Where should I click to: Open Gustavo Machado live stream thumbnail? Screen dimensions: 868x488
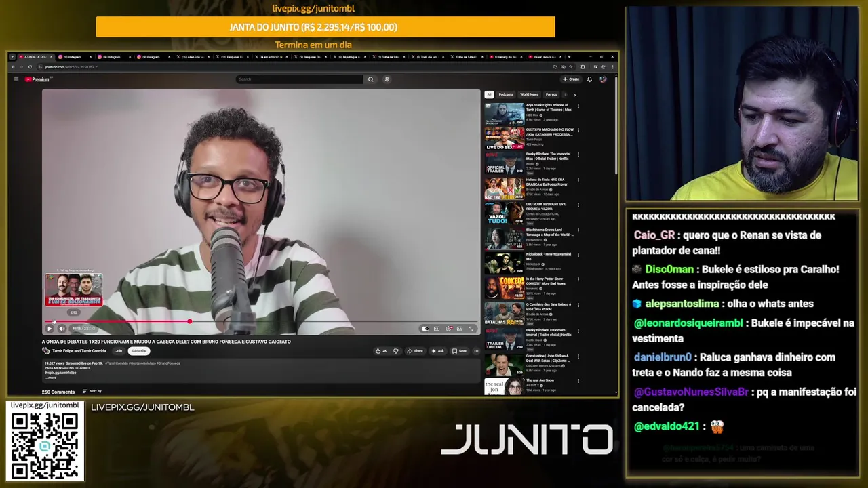pyautogui.click(x=504, y=138)
